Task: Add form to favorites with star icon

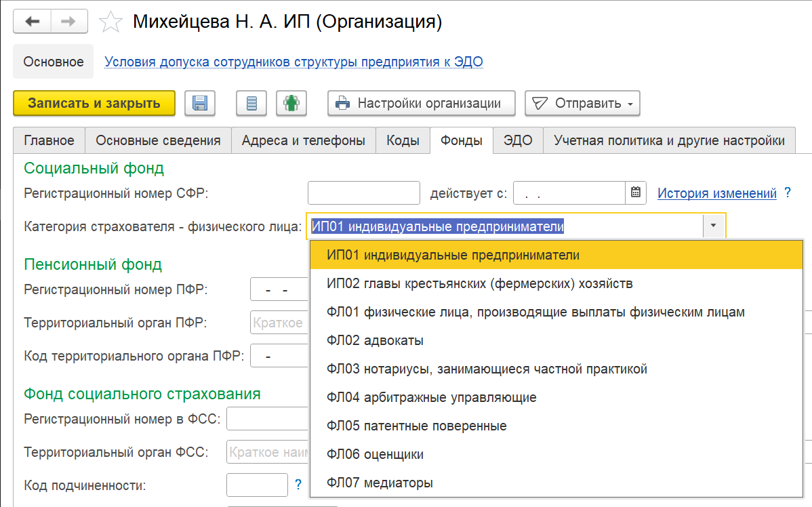Action: point(110,22)
